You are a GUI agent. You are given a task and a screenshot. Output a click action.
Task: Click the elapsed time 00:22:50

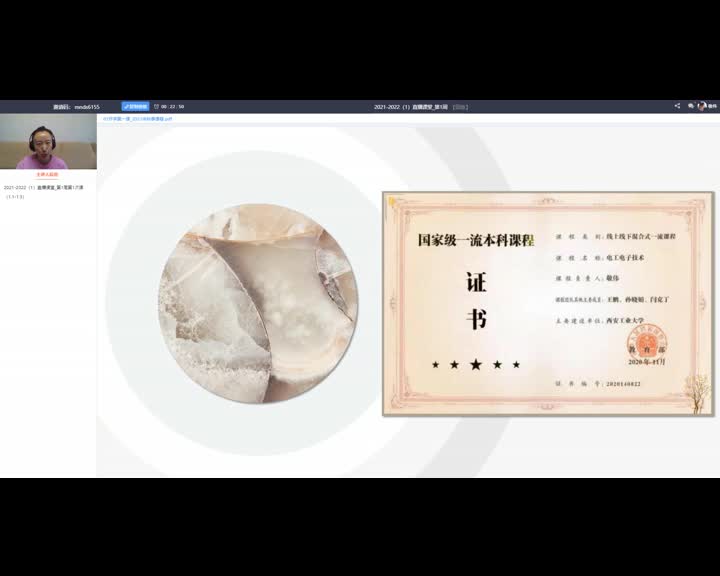point(173,107)
